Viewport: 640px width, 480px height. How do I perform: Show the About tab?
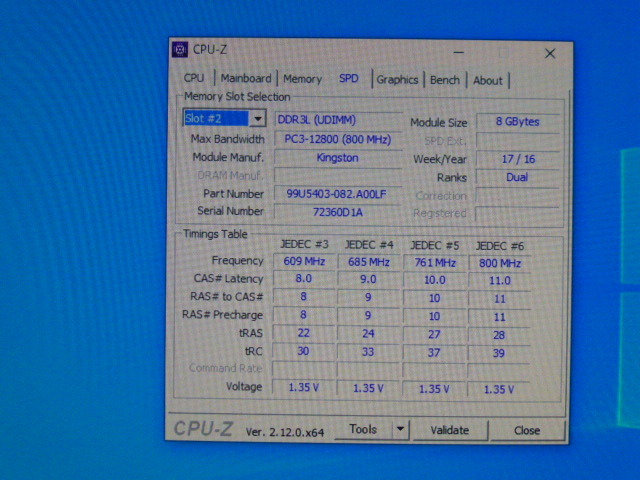tap(487, 80)
